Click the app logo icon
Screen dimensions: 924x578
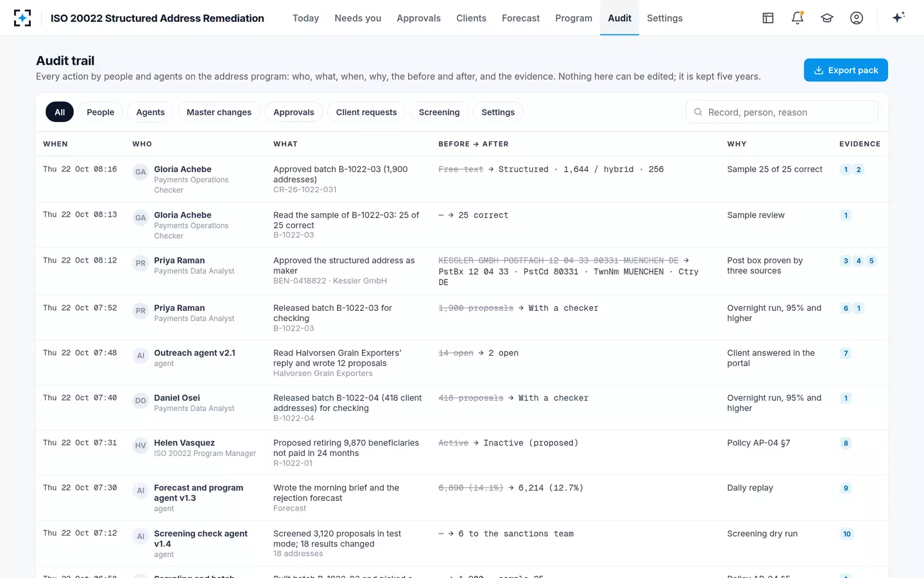[x=22, y=18]
